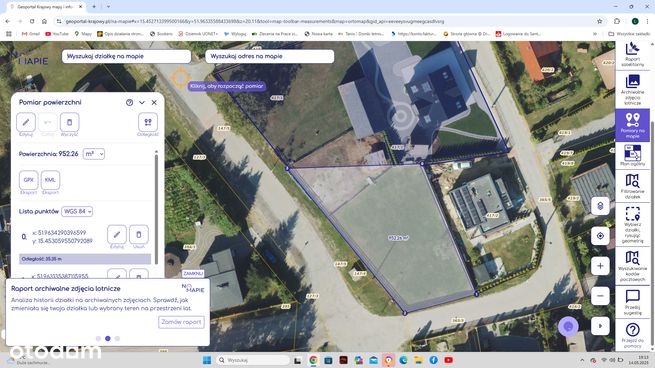The image size is (655, 368).
Task: Export the measurement as KML
Action: [50, 180]
